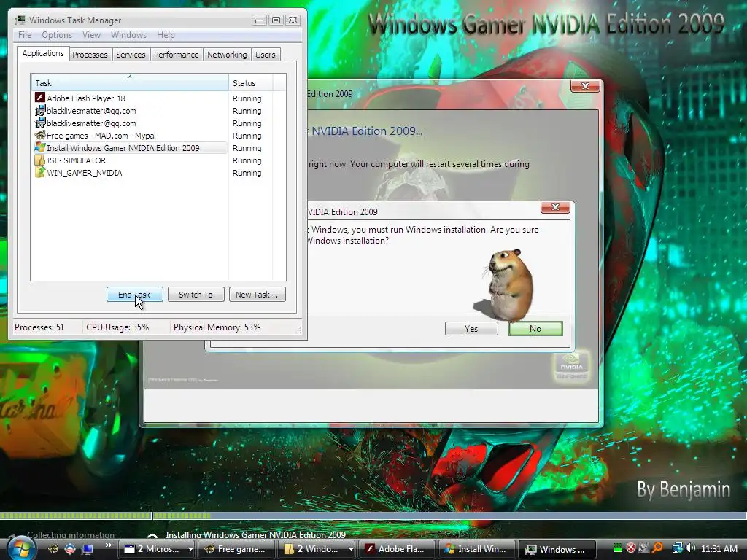Switch to the Applications tab

pos(43,53)
